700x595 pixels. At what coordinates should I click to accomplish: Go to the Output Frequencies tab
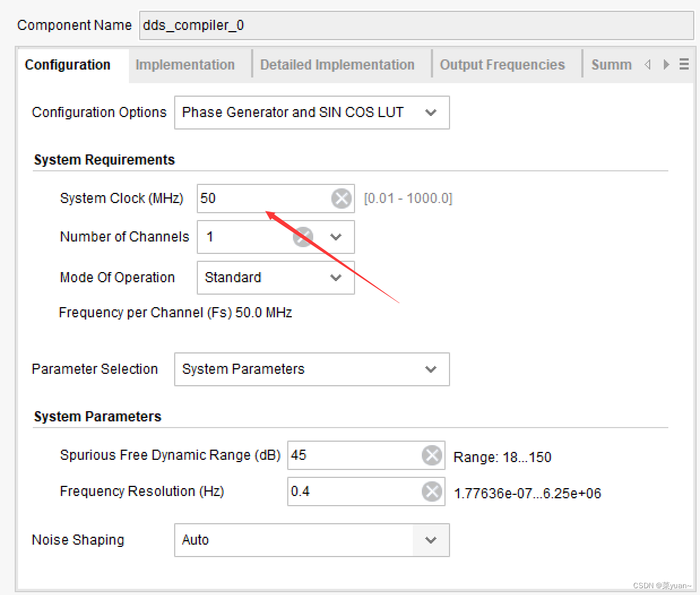[502, 65]
